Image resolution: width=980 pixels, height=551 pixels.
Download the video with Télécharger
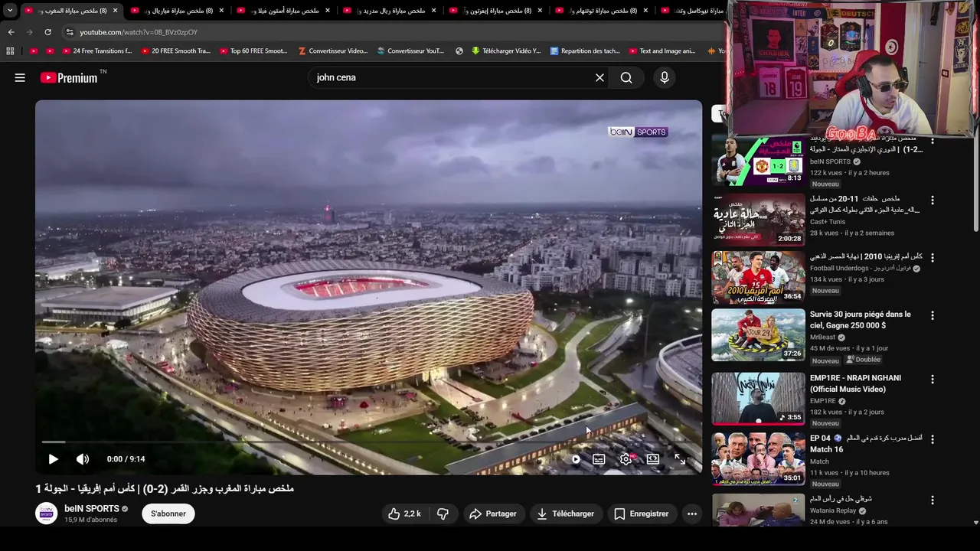(566, 514)
